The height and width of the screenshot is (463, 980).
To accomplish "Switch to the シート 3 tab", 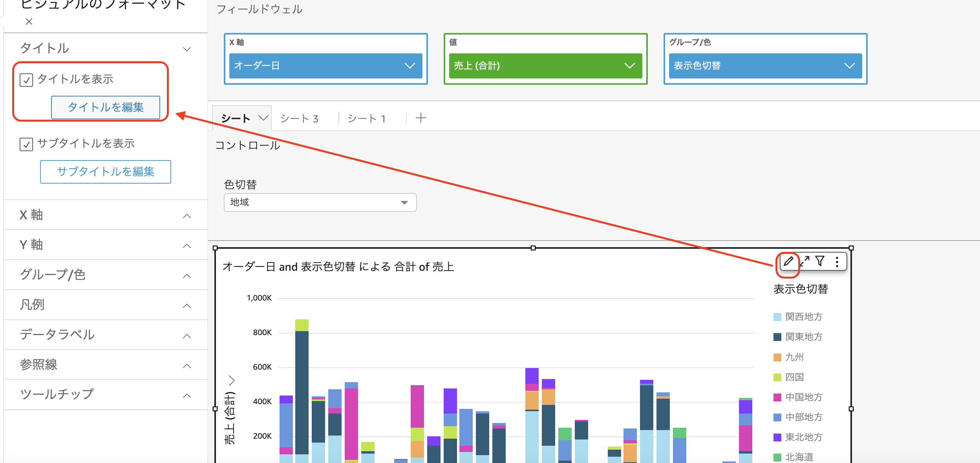I will [x=299, y=118].
